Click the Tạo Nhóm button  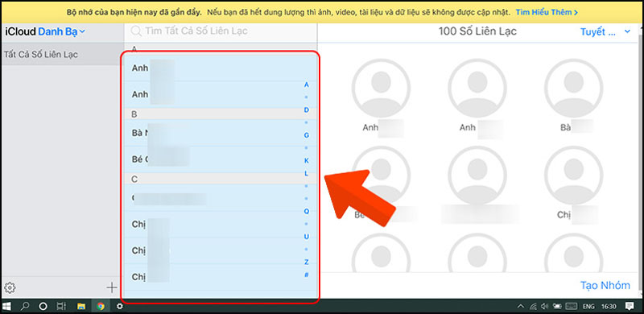tap(605, 285)
